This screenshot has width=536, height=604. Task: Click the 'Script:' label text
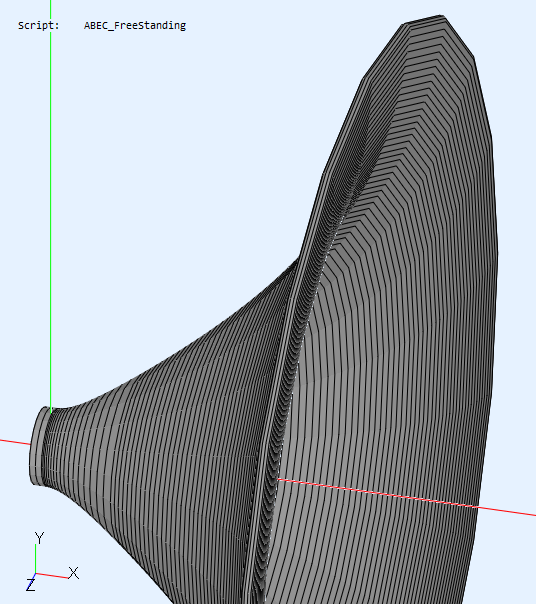tap(39, 25)
